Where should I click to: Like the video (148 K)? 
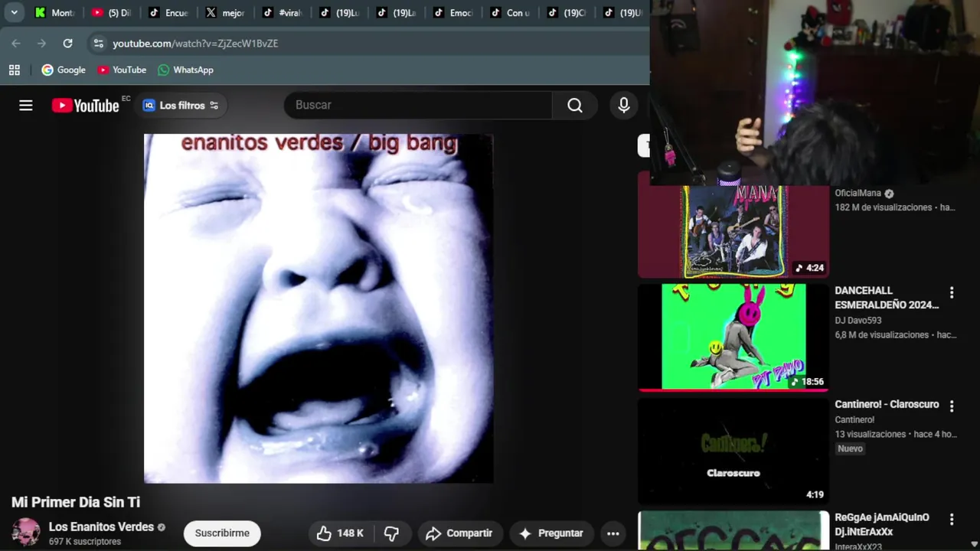341,533
